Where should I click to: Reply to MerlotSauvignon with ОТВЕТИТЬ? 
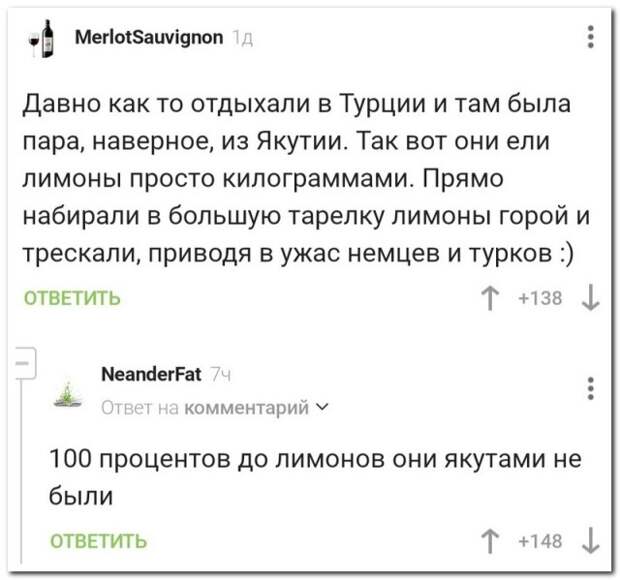(72, 298)
